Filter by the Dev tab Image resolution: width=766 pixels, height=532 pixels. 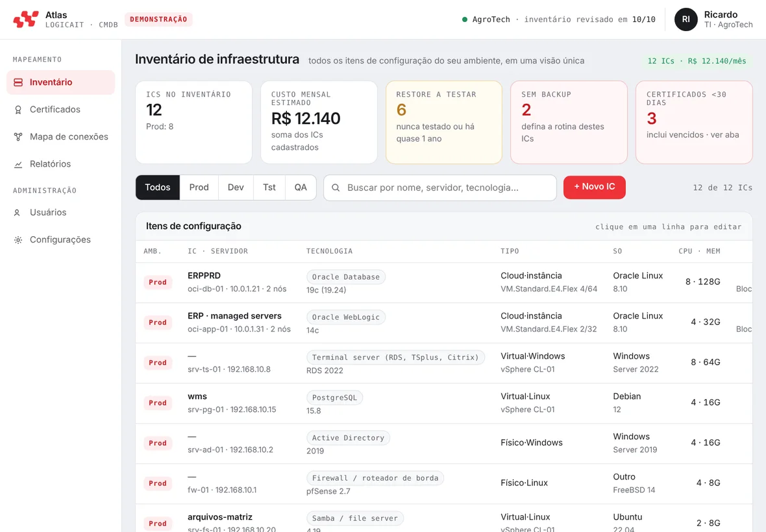(236, 187)
